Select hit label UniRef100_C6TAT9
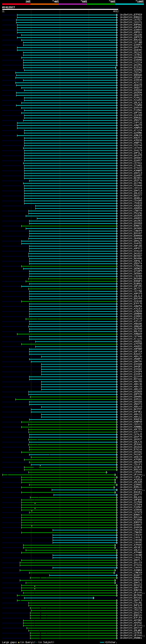Image resolution: width=146 pixels, height=644 pixels. click(x=131, y=512)
